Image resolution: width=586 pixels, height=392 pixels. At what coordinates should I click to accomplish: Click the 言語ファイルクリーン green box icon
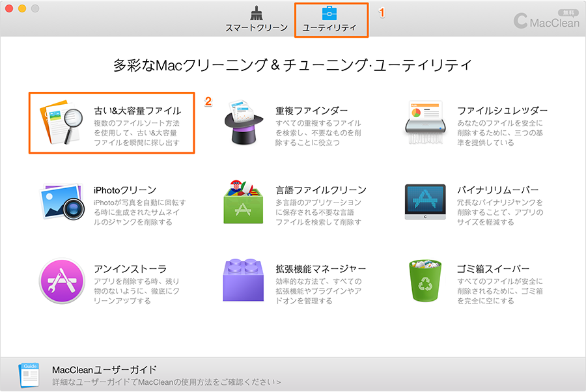point(243,202)
